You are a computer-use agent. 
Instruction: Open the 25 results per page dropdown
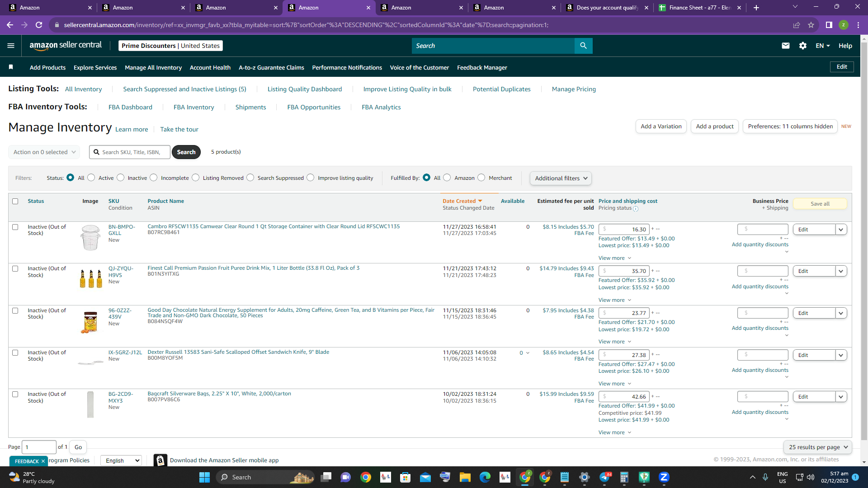pyautogui.click(x=818, y=447)
